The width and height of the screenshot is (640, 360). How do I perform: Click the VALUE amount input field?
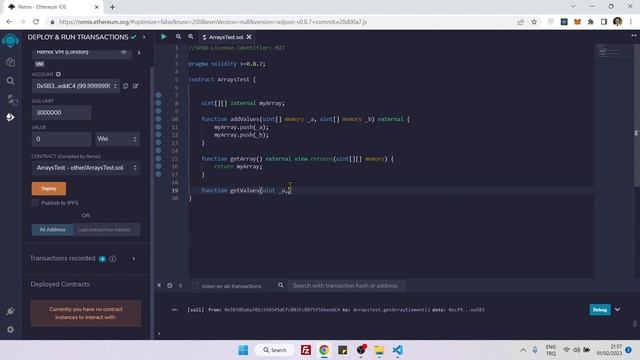tap(62, 139)
